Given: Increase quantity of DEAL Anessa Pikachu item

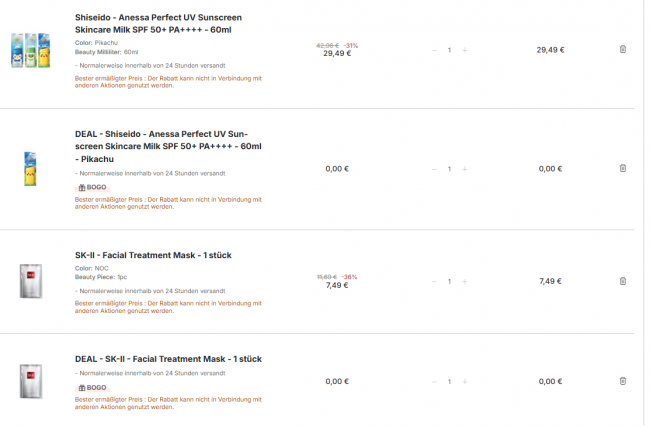Looking at the screenshot, I should [465, 169].
